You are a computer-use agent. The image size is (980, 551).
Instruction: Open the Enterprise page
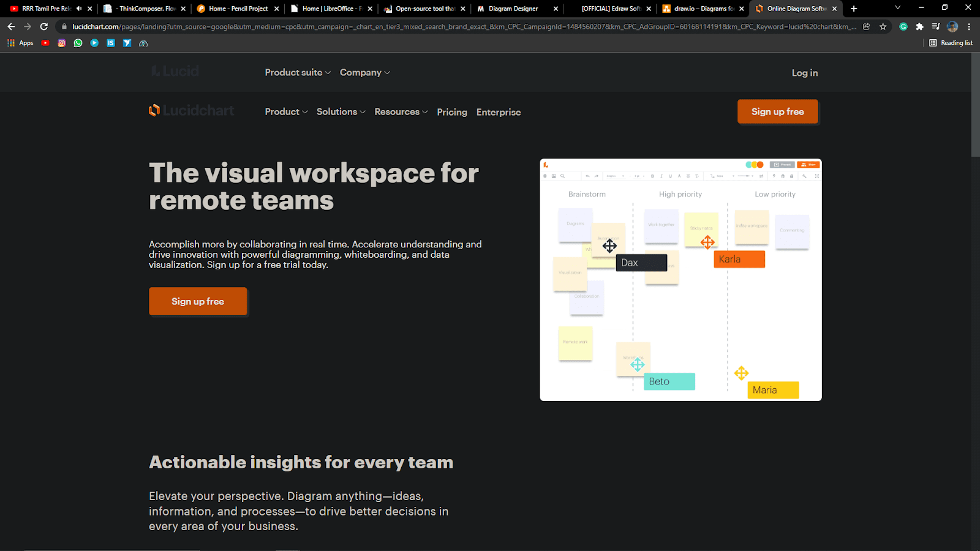499,112
